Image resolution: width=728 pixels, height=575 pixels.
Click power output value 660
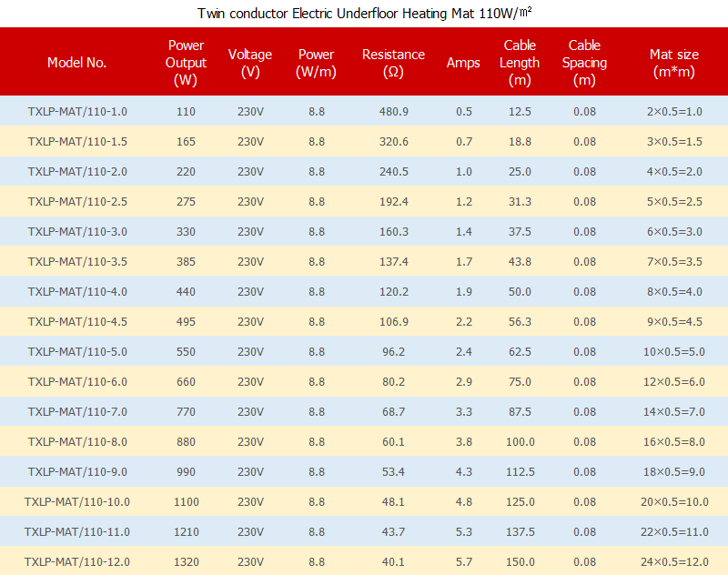[x=186, y=381]
